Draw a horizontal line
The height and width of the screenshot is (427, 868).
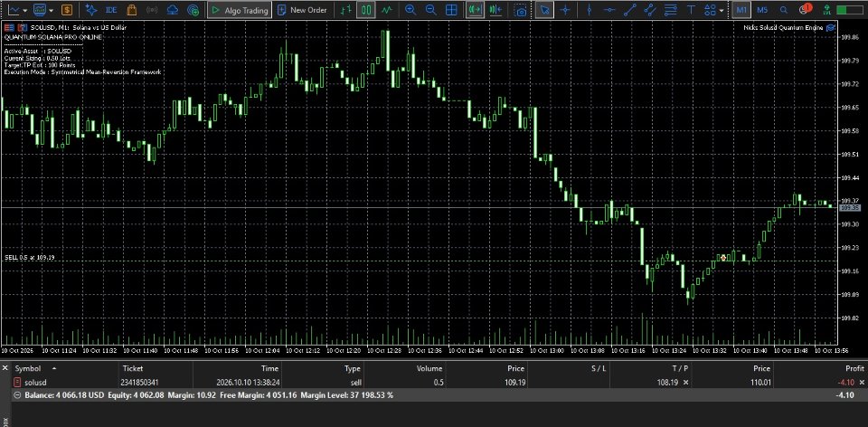coord(609,10)
